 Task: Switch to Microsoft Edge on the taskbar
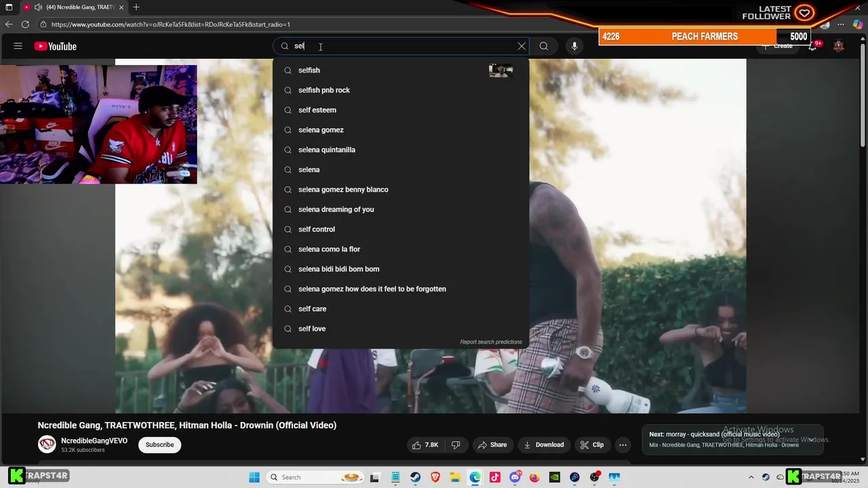point(475,477)
